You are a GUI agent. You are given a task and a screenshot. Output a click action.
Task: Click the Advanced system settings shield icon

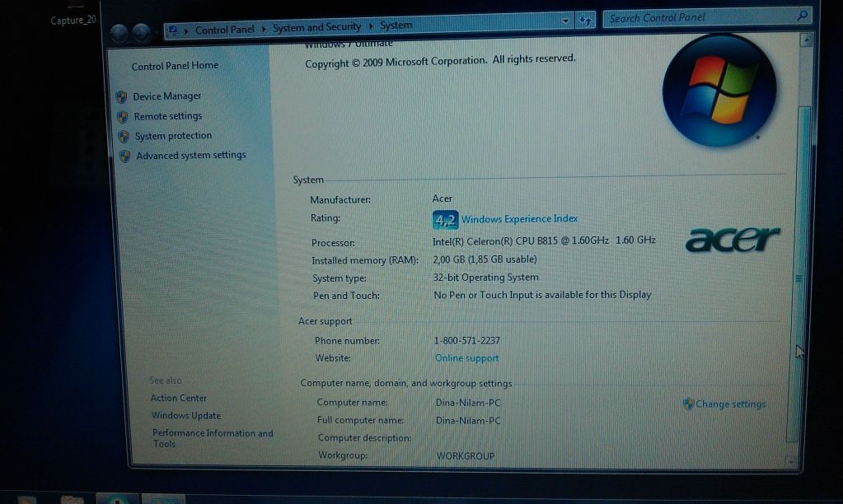tap(124, 156)
